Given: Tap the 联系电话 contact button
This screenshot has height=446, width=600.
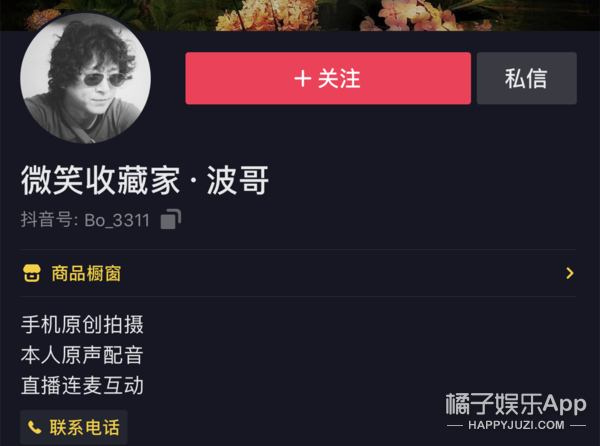Looking at the screenshot, I should click(x=74, y=427).
